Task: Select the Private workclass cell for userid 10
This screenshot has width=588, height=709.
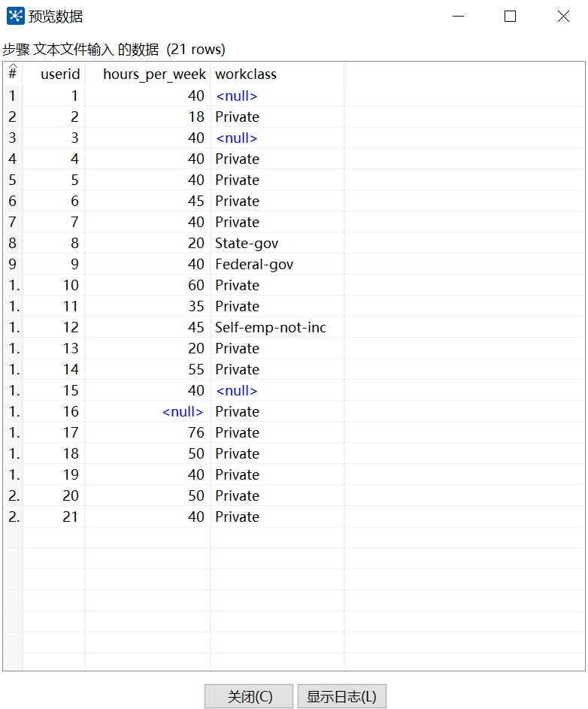Action: 277,285
